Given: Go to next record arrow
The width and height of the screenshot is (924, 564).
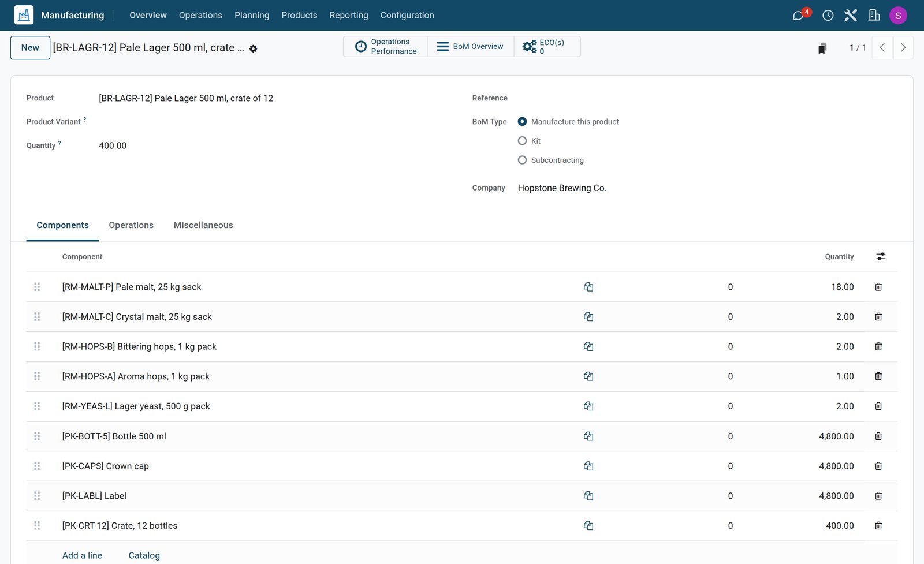Looking at the screenshot, I should tap(903, 48).
